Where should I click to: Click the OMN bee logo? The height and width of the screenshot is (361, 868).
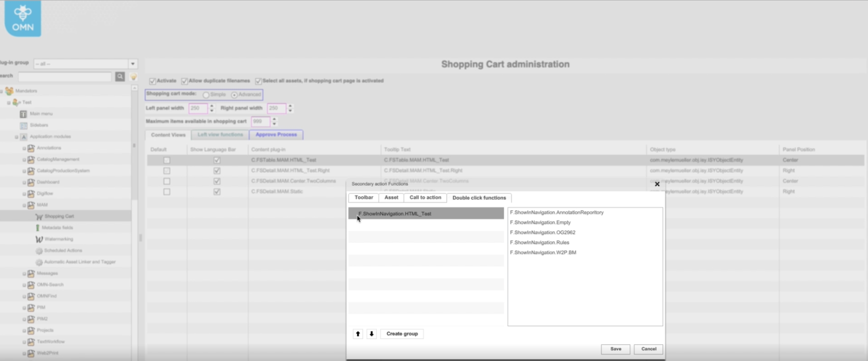coord(23,19)
